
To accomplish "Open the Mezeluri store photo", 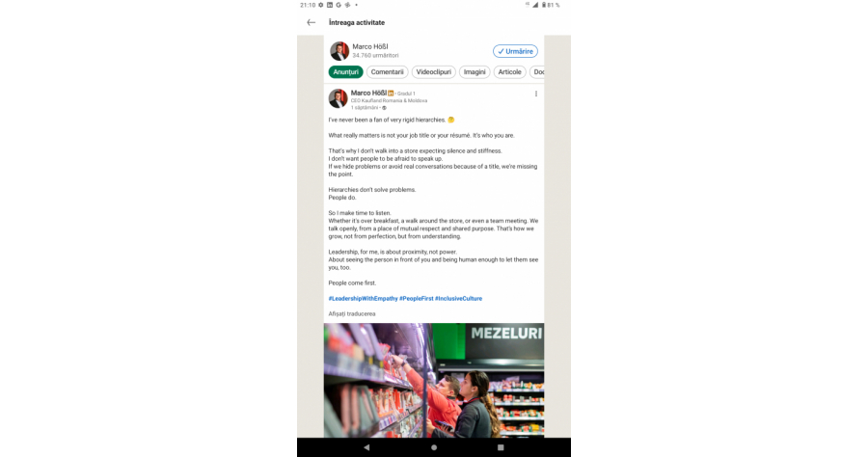I will (434, 381).
